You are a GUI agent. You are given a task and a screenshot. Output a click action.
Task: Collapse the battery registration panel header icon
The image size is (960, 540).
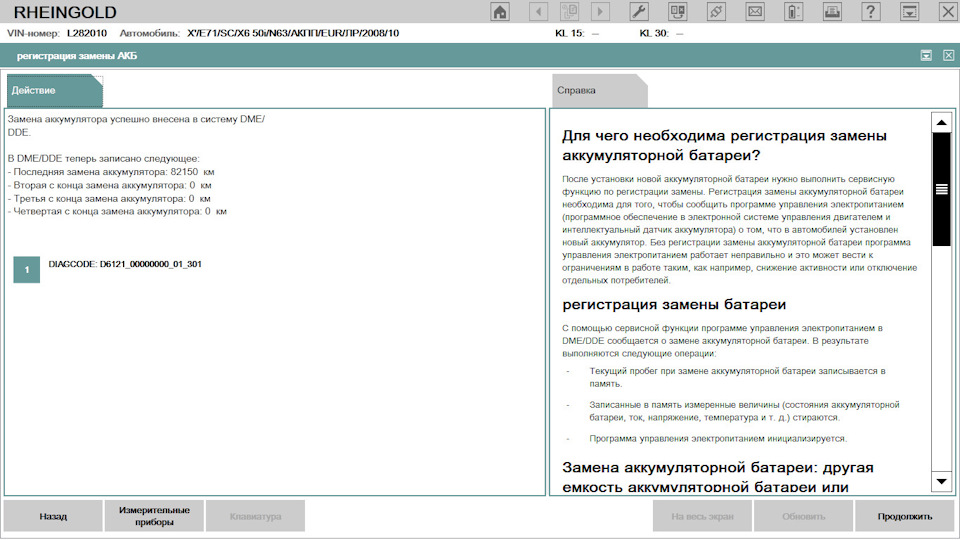(926, 56)
